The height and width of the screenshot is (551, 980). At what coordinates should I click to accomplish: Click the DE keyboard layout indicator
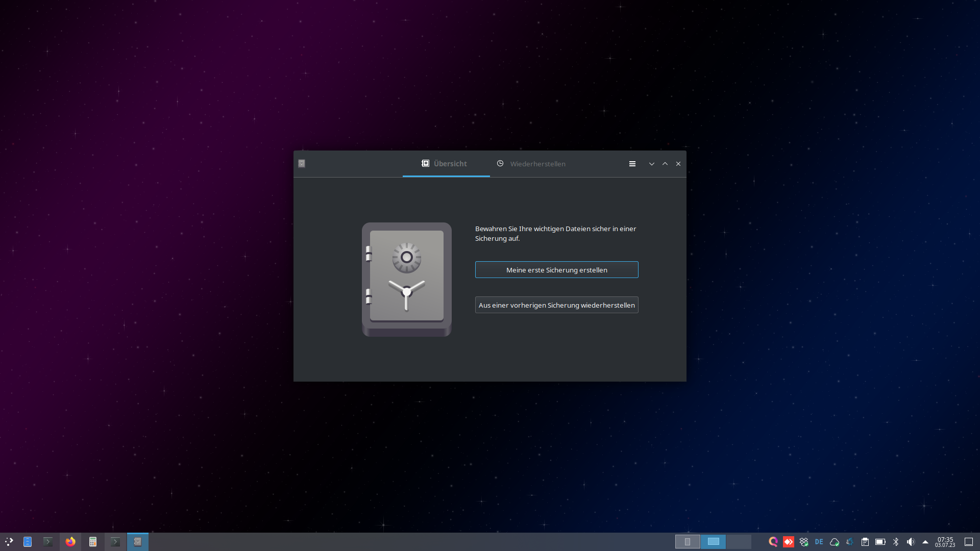coord(819,542)
